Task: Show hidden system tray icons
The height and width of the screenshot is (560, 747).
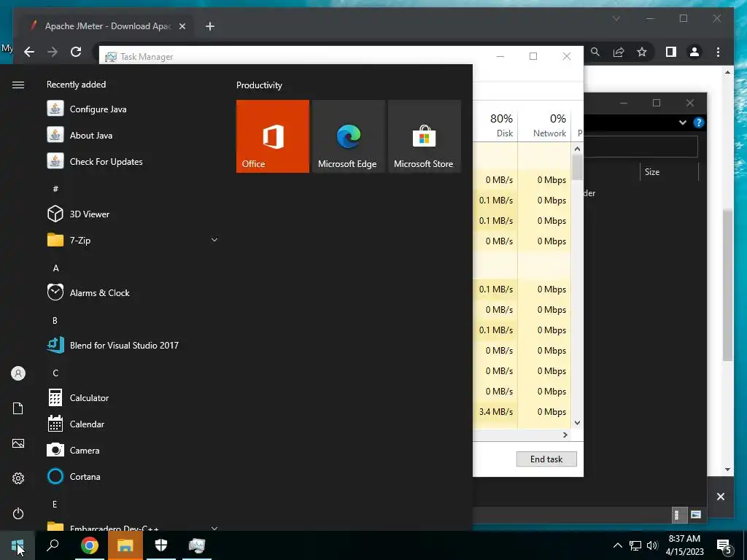Action: pyautogui.click(x=617, y=545)
